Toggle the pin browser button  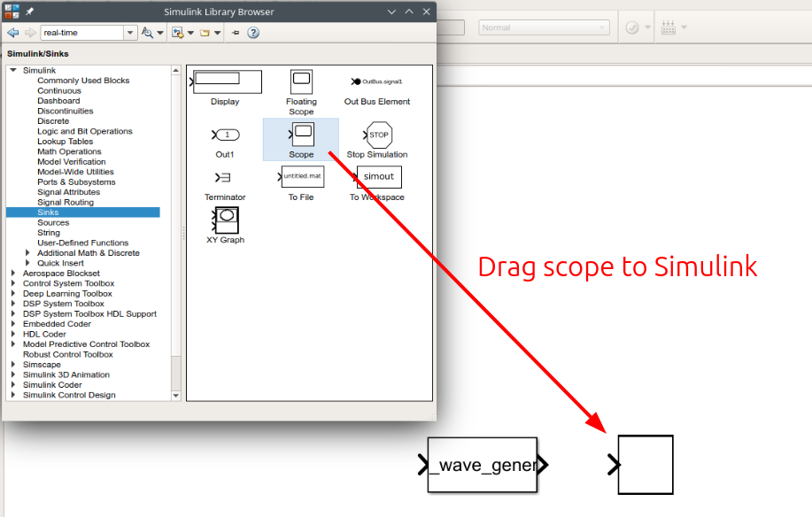click(235, 33)
